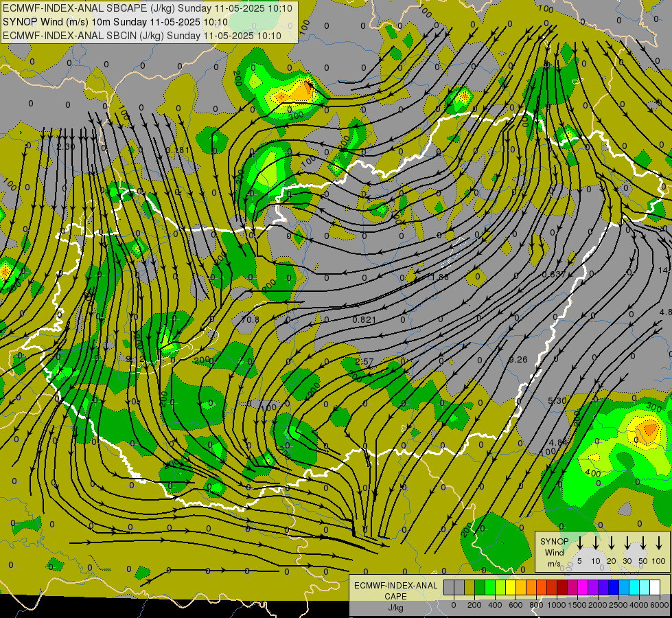Viewport: 672px width, 618px height.
Task: Click the 4.84 value on the map
Action: [x=558, y=442]
